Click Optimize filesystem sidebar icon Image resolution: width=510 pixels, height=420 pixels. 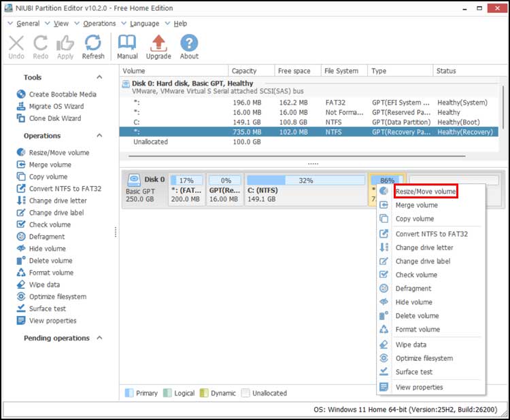point(21,297)
